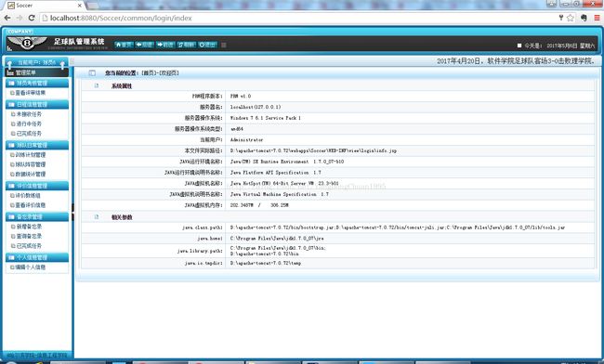604x364 pixels.
Task: Click the document icon beside 相关参数
Action: click(97, 217)
